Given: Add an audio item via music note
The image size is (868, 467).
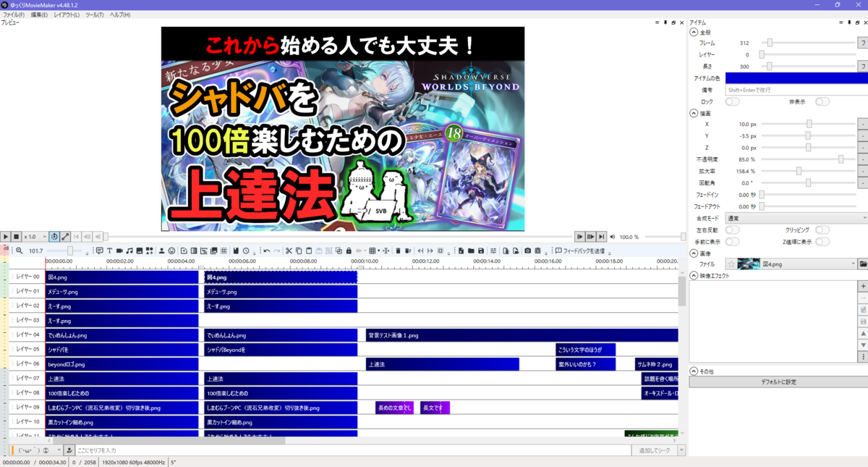Looking at the screenshot, I should click(129, 251).
